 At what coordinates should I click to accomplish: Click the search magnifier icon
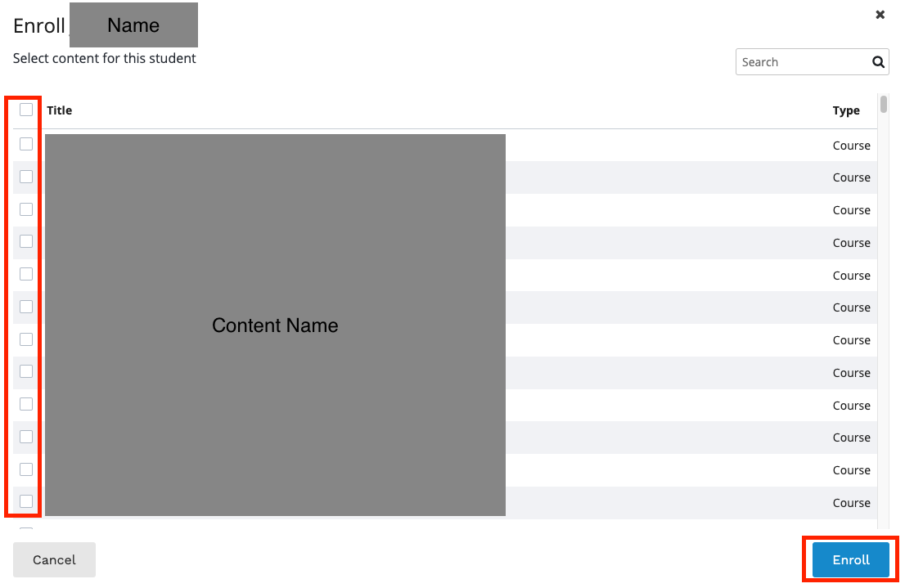(878, 62)
